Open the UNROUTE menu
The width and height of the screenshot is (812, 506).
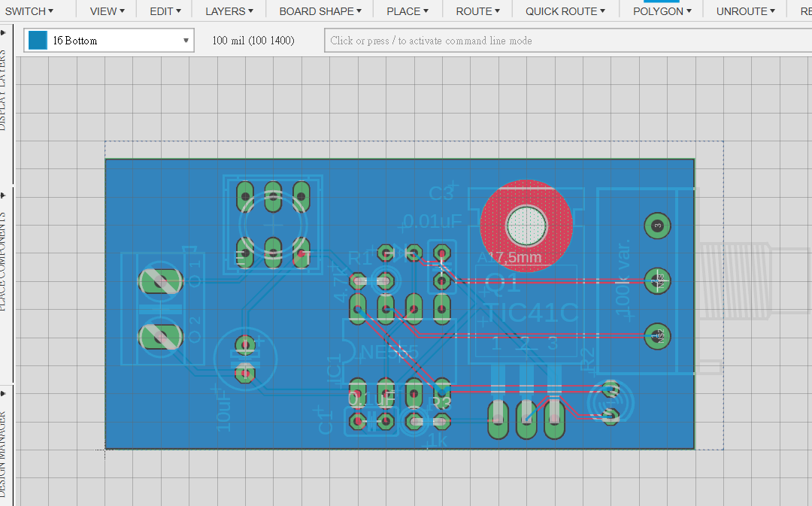747,11
